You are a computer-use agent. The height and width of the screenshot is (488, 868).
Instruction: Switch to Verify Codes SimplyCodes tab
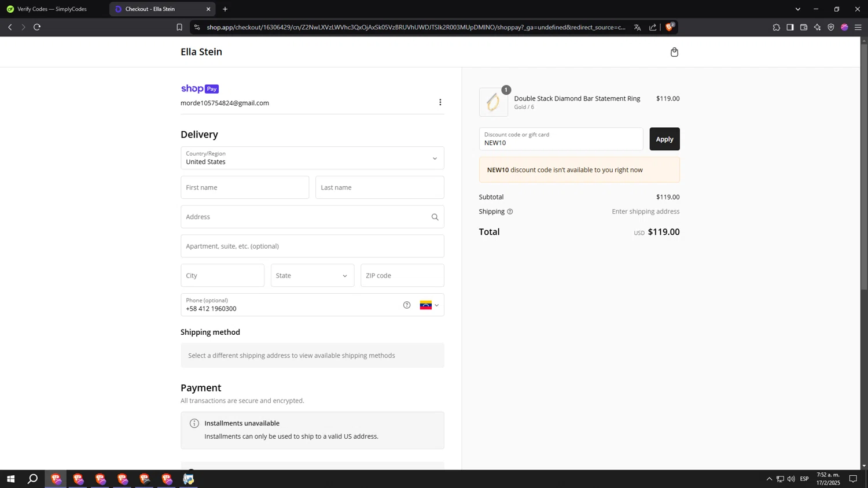pos(52,9)
